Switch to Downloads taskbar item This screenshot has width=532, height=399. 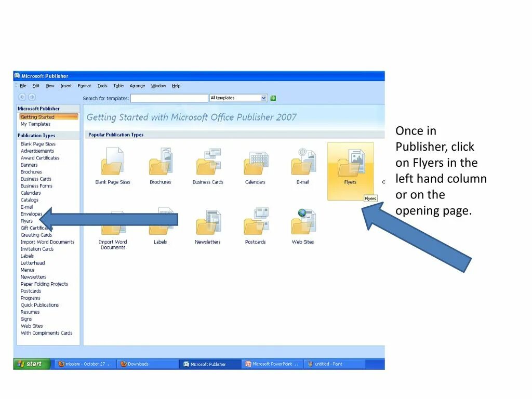point(147,364)
